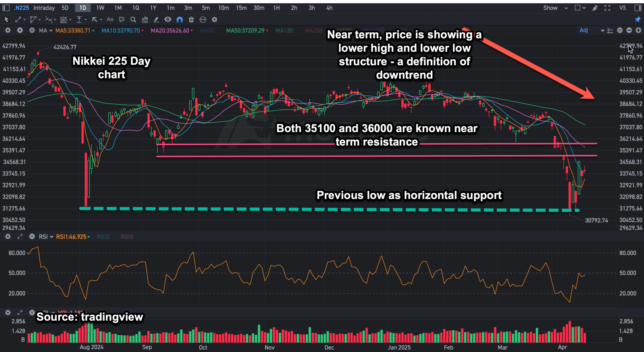
Task: Click the pin toolbar icon
Action: 638,19
